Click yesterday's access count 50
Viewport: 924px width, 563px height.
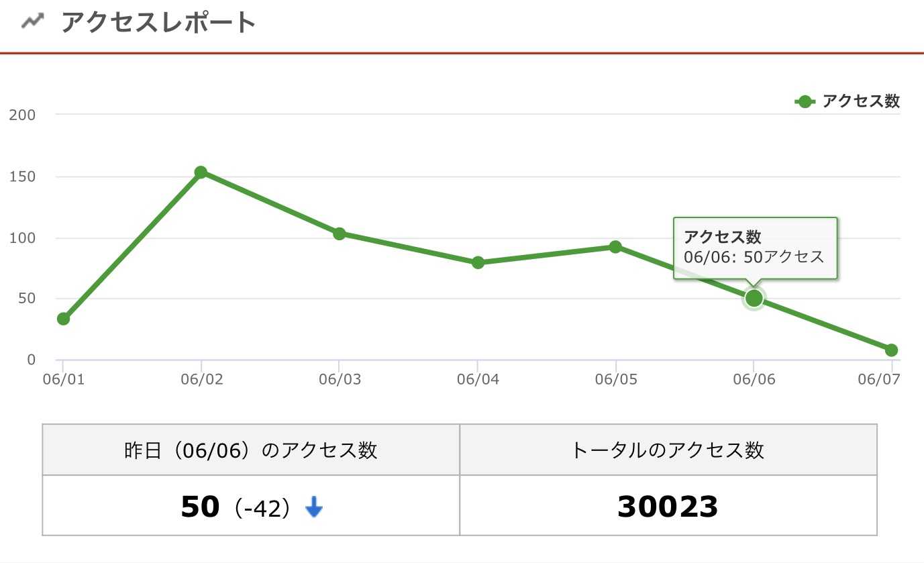pos(200,507)
